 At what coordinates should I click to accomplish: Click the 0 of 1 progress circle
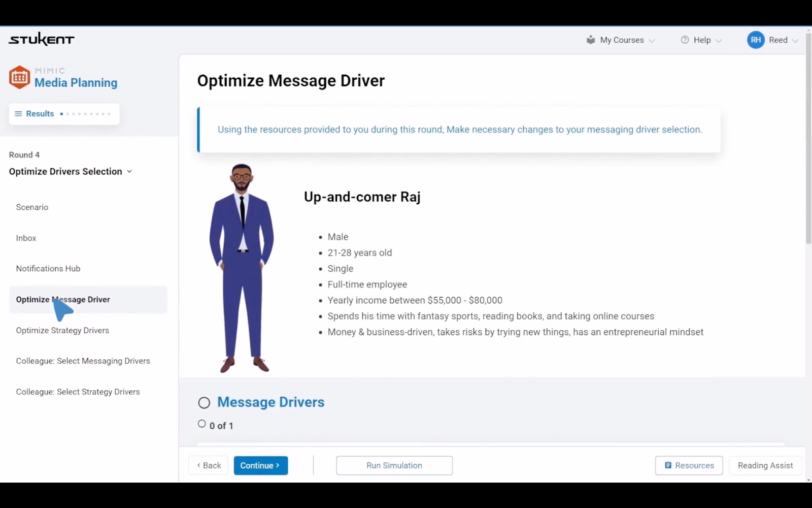click(x=202, y=424)
